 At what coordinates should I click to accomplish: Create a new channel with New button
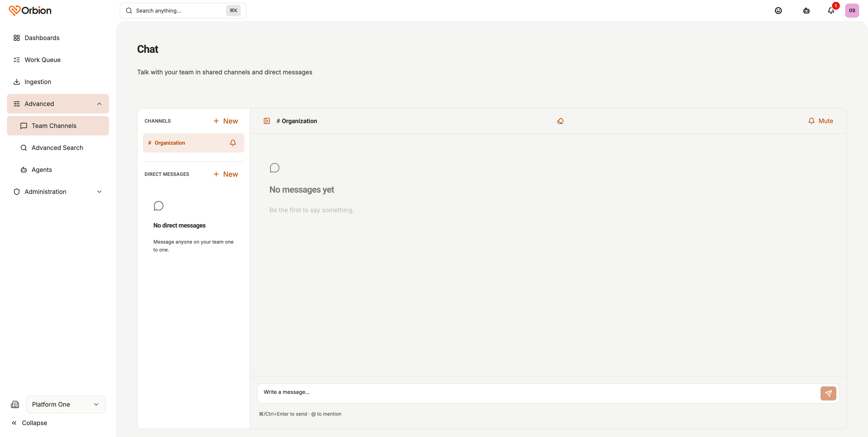[225, 121]
